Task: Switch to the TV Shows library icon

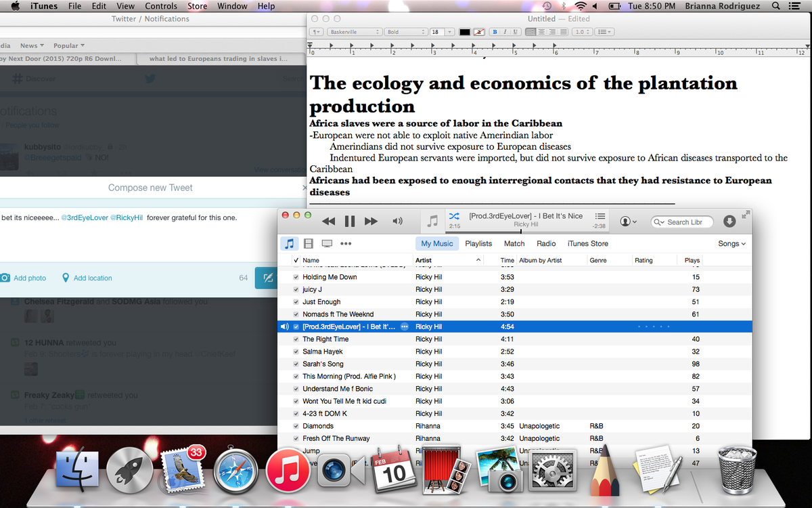Action: [327, 243]
